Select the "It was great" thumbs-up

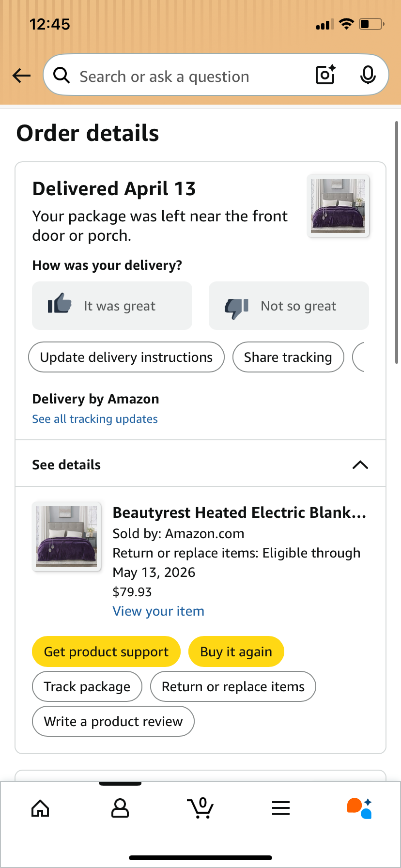pyautogui.click(x=112, y=306)
